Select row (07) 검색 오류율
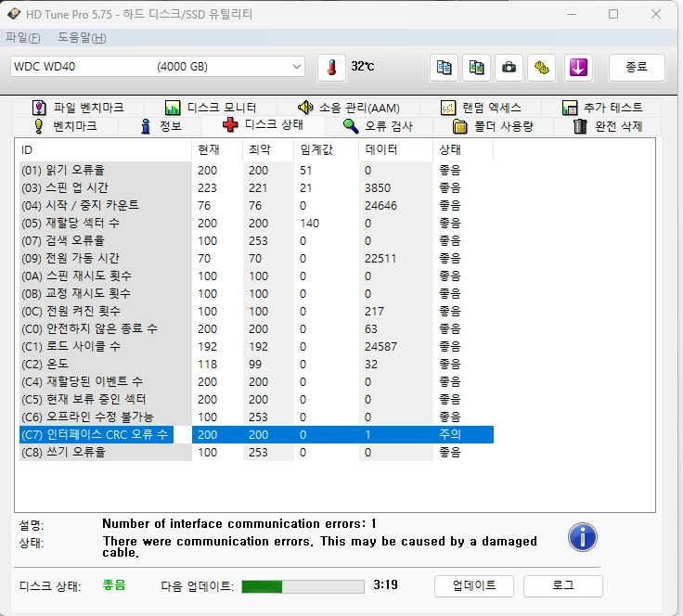 [256, 240]
